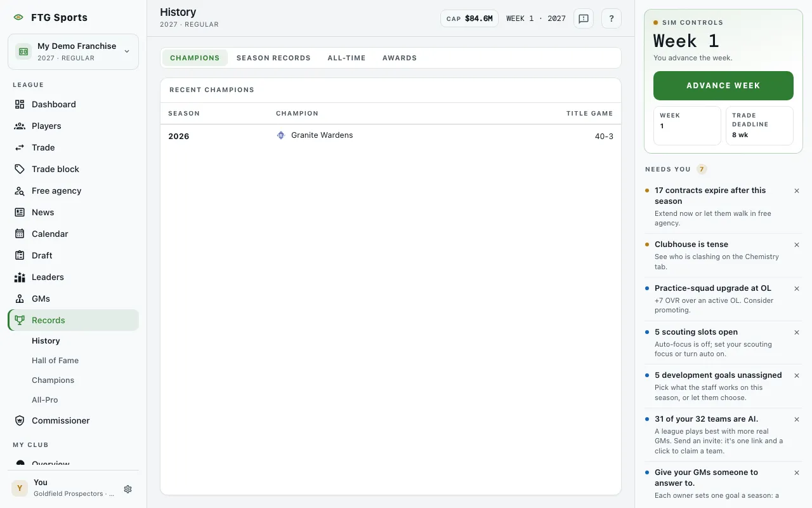The height and width of the screenshot is (508, 812).
Task: Open the All-Time tab
Action: tap(346, 58)
